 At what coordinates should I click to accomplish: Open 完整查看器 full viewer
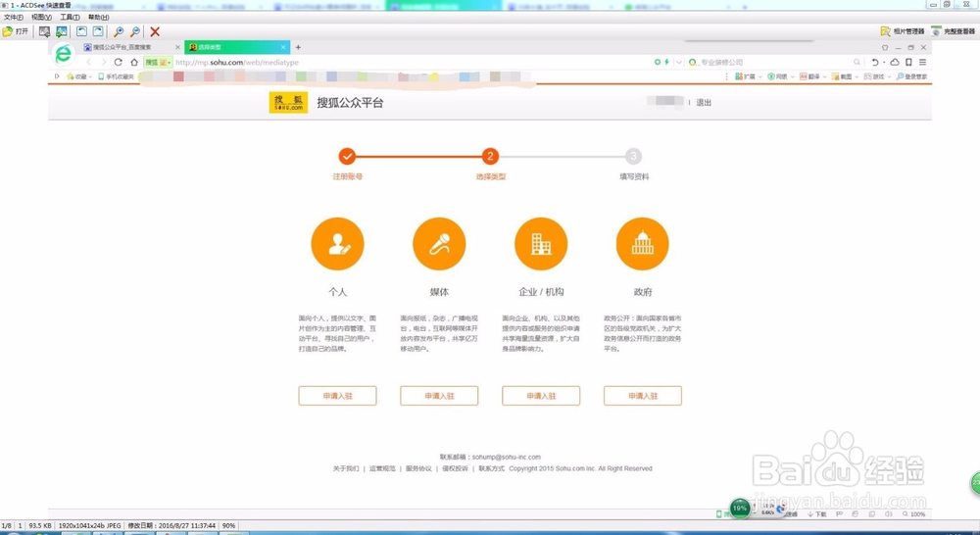tap(954, 31)
